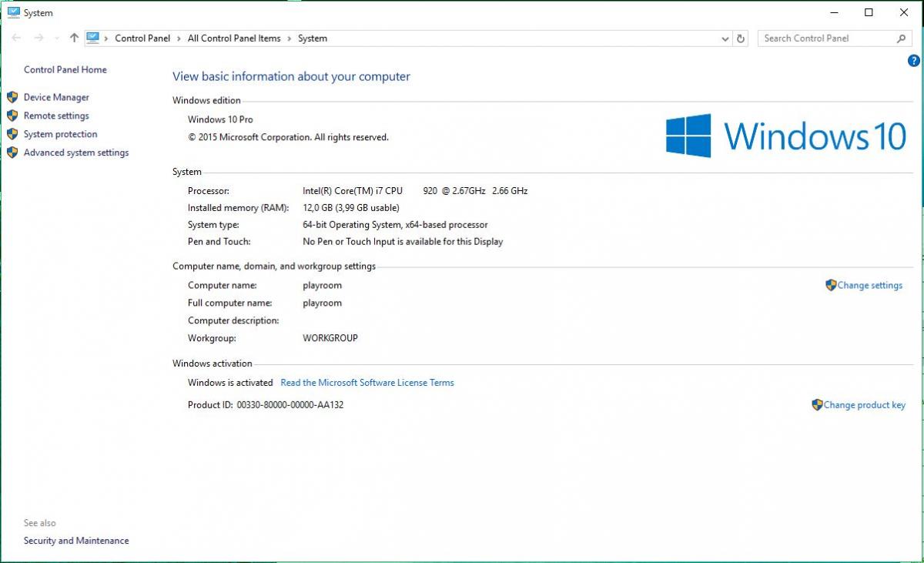Open Advanced system settings

(x=76, y=152)
